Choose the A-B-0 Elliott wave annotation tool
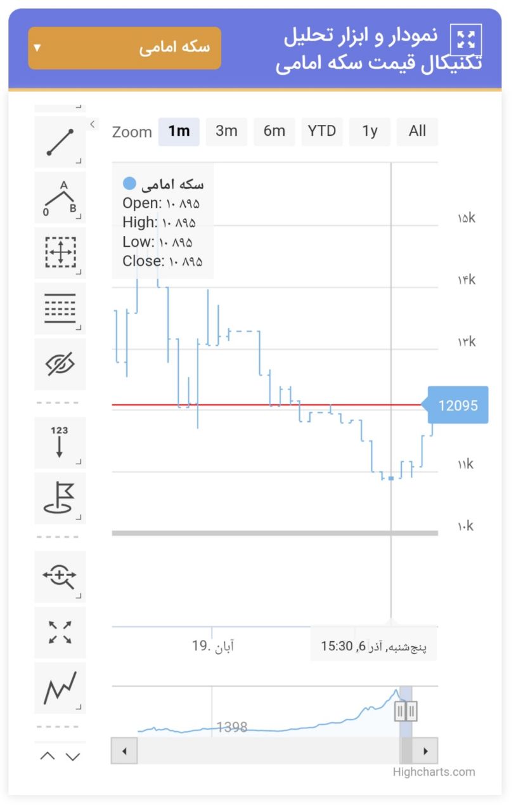The height and width of the screenshot is (812, 516). [60, 198]
